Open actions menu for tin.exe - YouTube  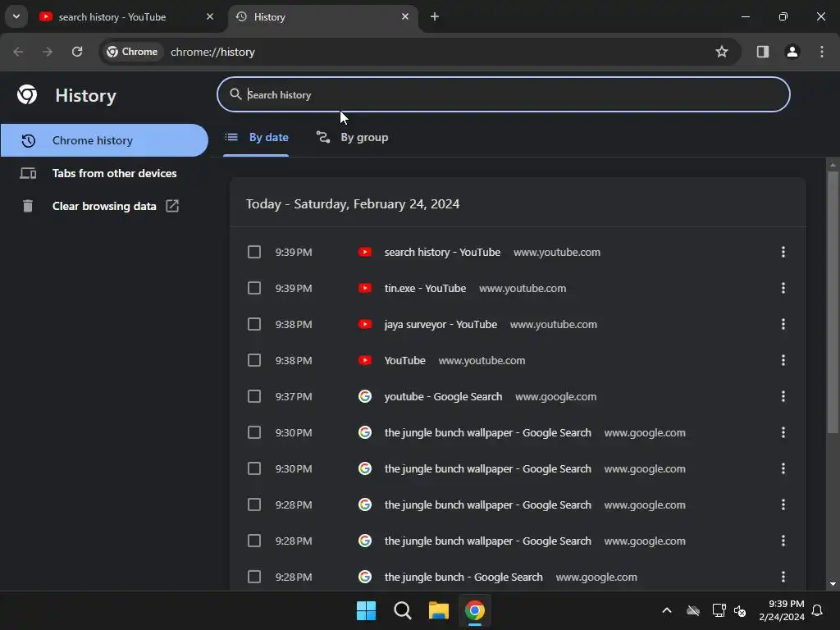783,288
